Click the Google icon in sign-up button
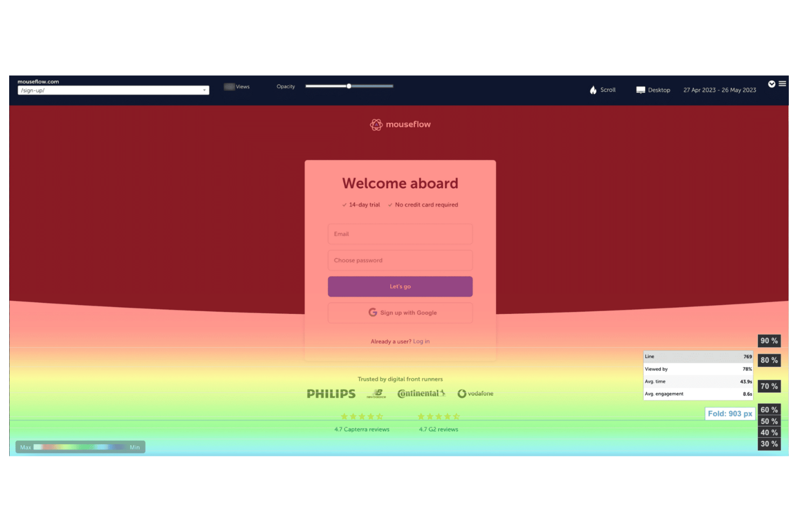 (x=373, y=312)
